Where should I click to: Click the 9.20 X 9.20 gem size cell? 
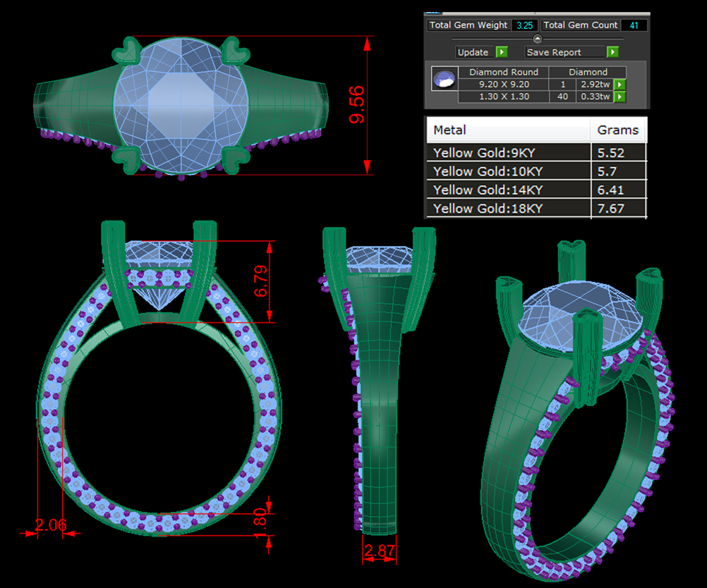tap(503, 85)
